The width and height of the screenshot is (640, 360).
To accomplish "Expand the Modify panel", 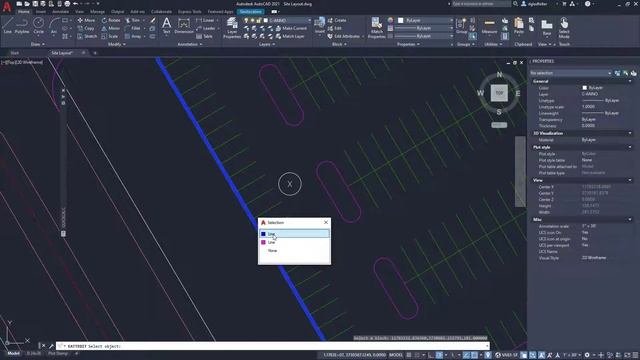I will pyautogui.click(x=116, y=44).
